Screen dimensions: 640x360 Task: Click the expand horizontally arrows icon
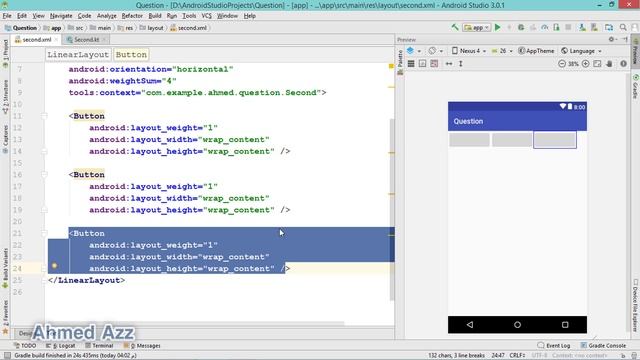(x=449, y=64)
